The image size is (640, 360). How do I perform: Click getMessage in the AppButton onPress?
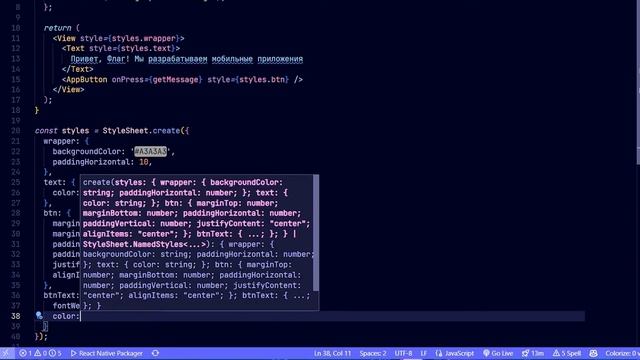click(176, 80)
